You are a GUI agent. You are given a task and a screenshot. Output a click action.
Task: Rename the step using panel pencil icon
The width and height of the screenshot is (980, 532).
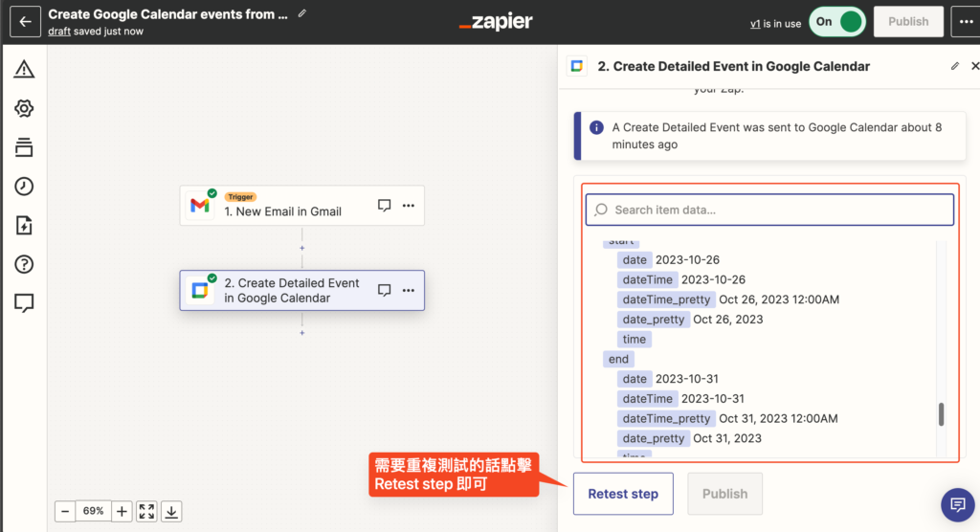(955, 66)
